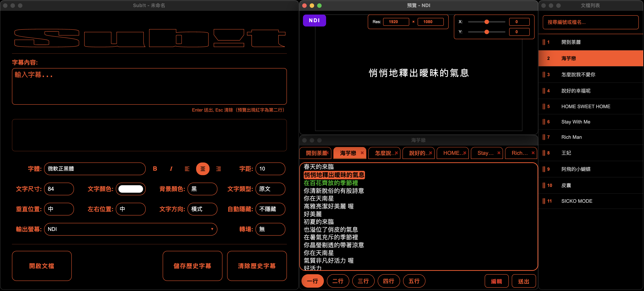Open the 輸出螢幕 output dropdown
This screenshot has height=291, width=644.
[131, 229]
